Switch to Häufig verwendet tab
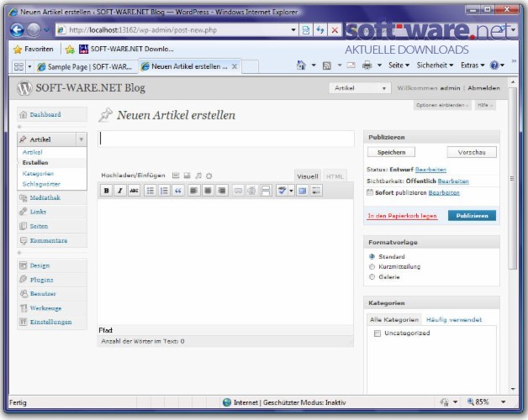Viewport: 528px width, 420px height. pos(454,320)
